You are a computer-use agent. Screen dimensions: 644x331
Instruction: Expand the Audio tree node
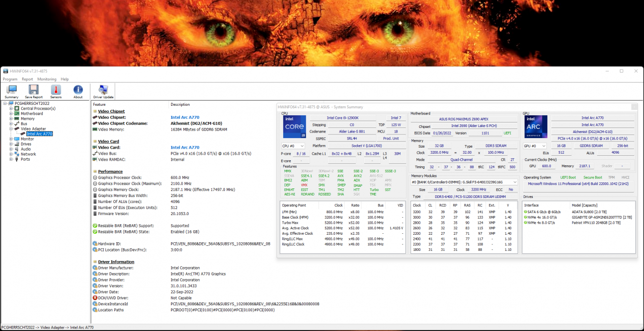coord(11,149)
